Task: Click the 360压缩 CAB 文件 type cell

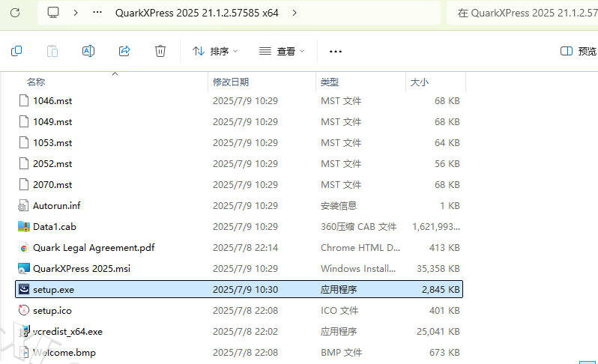Action: coord(358,227)
